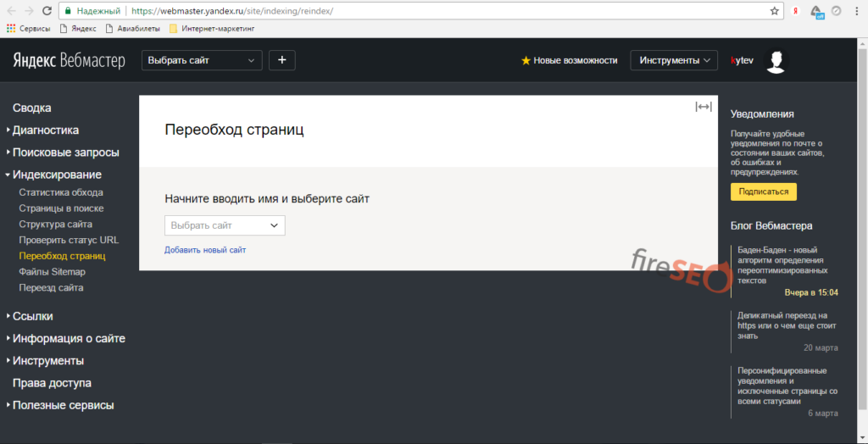Image resolution: width=868 pixels, height=444 pixels.
Task: Click the browser back arrow
Action: tap(10, 11)
